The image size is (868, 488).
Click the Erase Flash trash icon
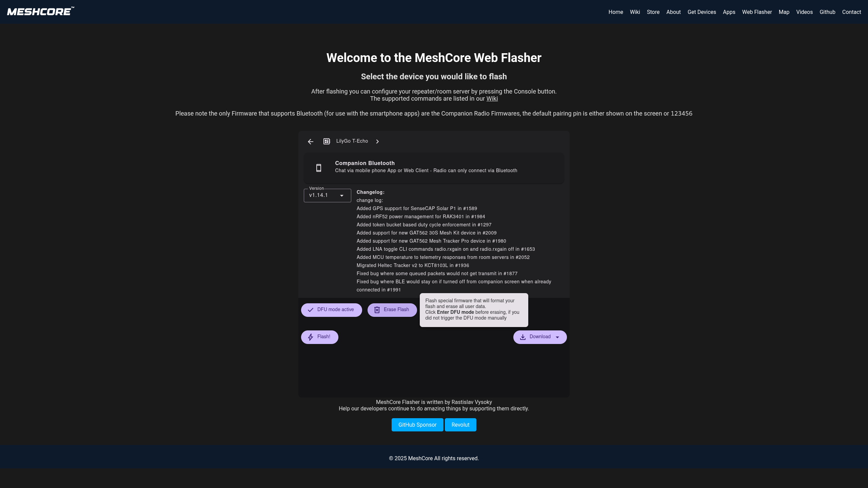click(377, 310)
